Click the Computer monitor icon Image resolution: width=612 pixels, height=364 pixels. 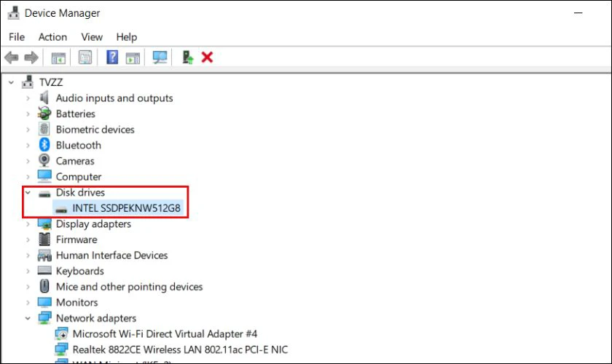(x=44, y=176)
